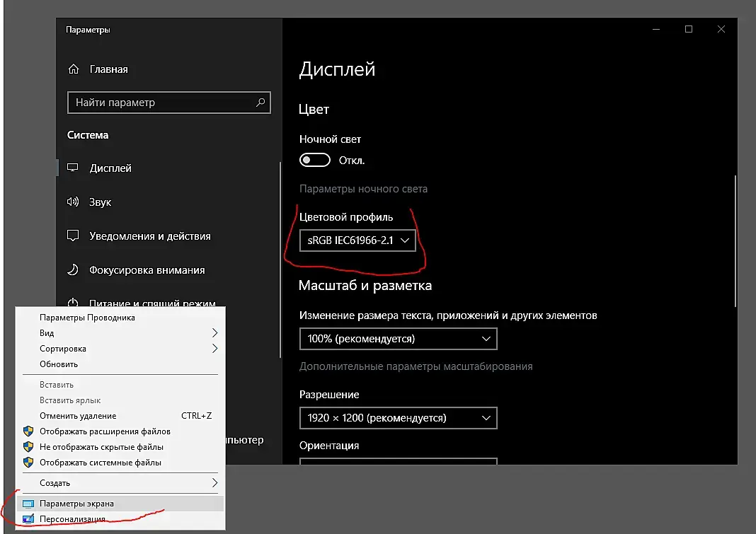This screenshot has height=534, width=756.
Task: Click the search magnifier in Найти параметр
Action: pos(260,102)
